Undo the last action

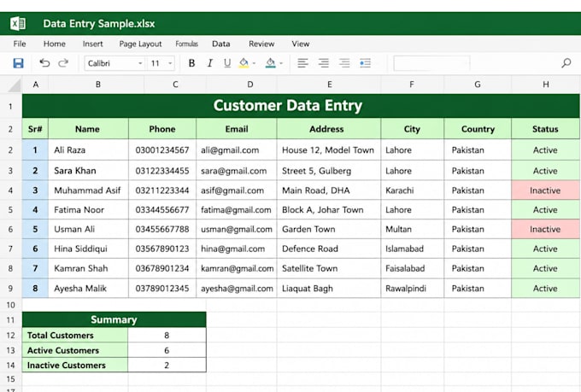pyautogui.click(x=44, y=63)
